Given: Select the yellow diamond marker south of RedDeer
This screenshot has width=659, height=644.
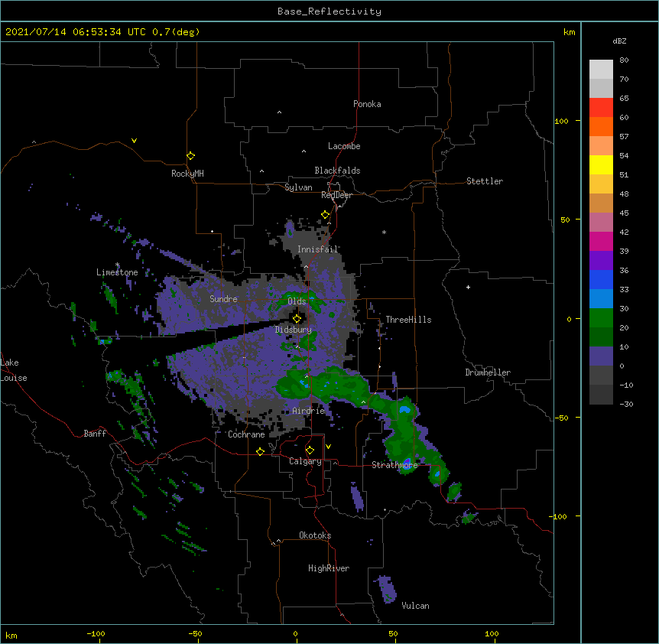Looking at the screenshot, I should pos(326,215).
